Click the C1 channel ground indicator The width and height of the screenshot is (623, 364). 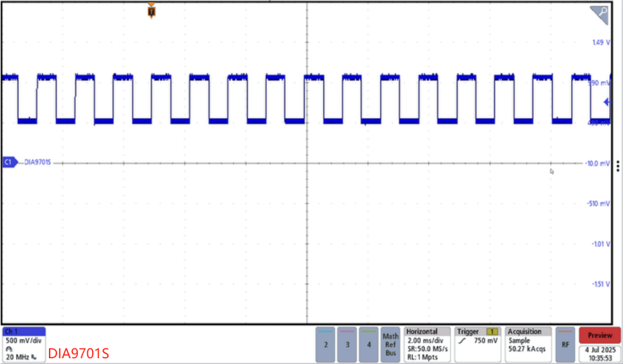click(9, 163)
